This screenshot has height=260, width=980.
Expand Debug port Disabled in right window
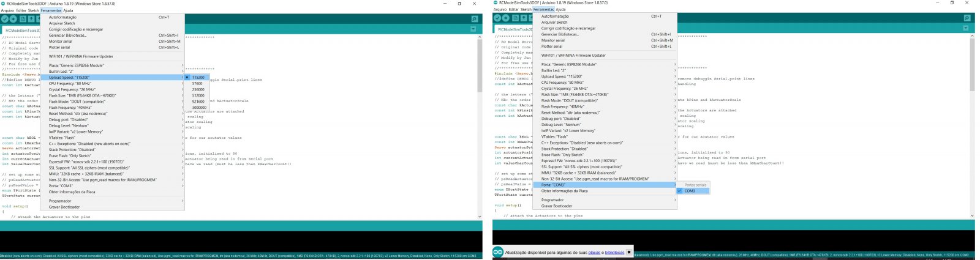(x=605, y=119)
